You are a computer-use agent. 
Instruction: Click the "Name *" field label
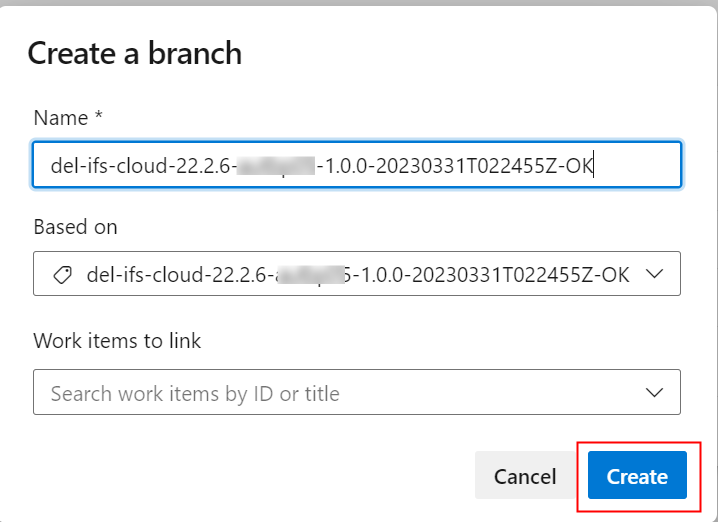pyautogui.click(x=68, y=118)
